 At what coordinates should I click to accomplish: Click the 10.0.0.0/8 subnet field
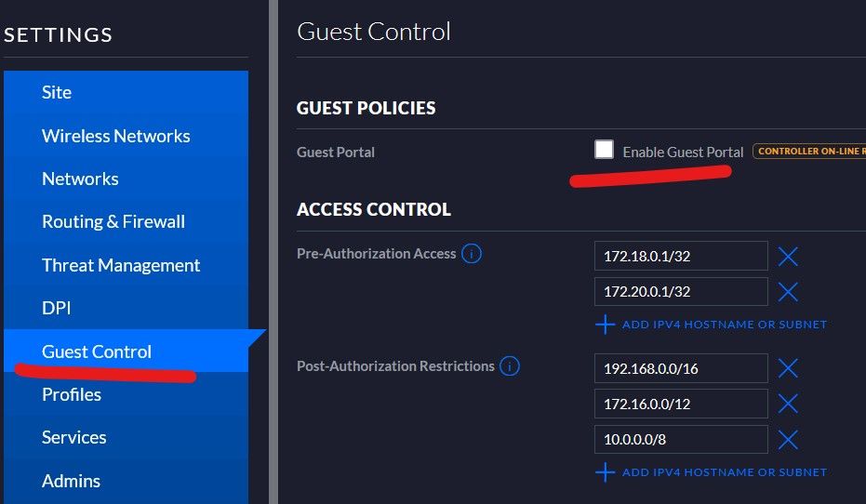[681, 439]
